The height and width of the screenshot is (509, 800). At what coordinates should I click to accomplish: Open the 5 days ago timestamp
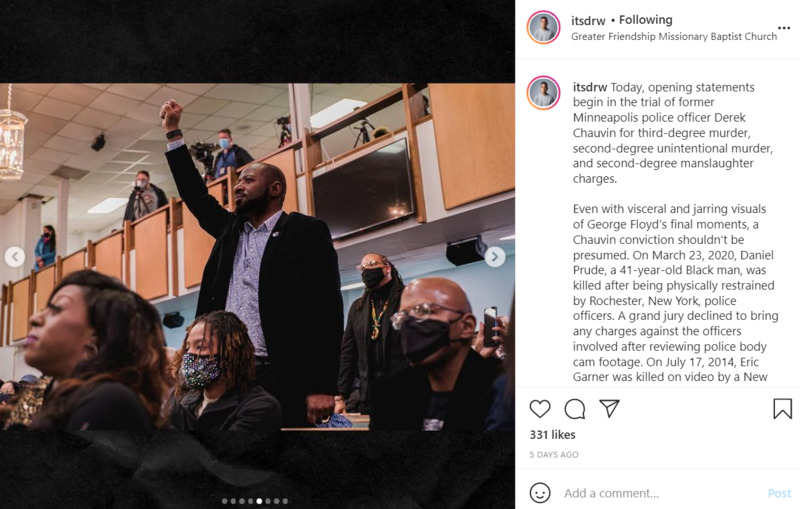point(554,455)
